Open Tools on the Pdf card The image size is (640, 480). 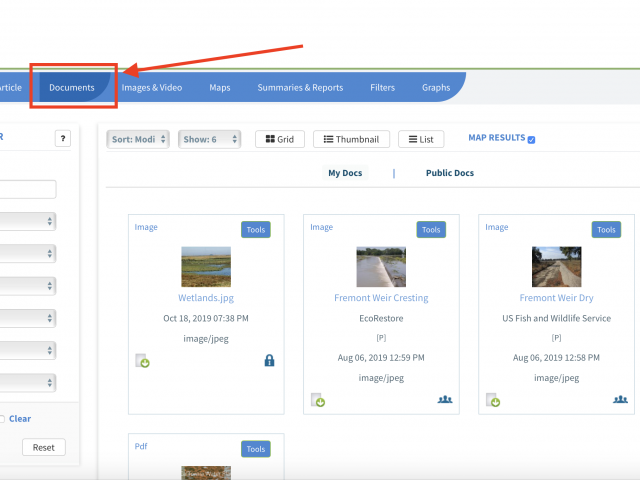(x=256, y=449)
